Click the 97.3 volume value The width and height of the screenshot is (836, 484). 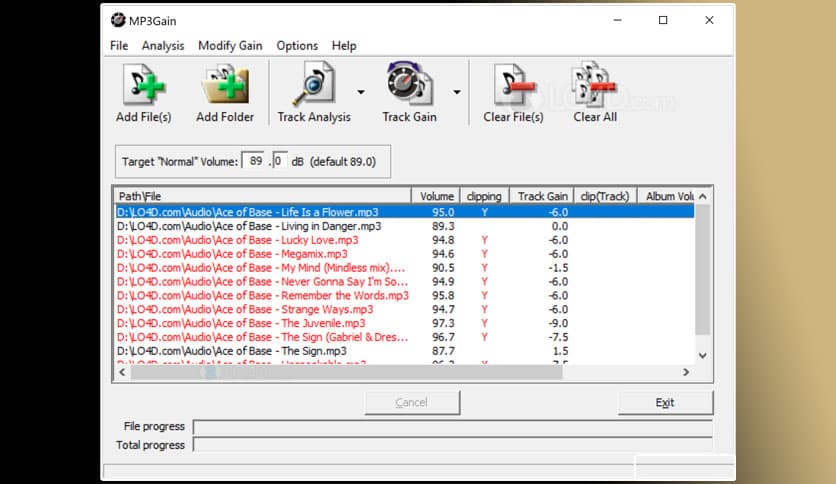pyautogui.click(x=443, y=323)
